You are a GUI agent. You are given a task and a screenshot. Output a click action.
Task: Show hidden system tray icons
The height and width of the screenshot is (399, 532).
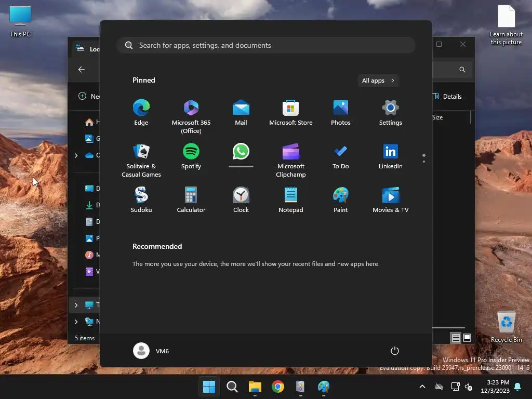(422, 387)
